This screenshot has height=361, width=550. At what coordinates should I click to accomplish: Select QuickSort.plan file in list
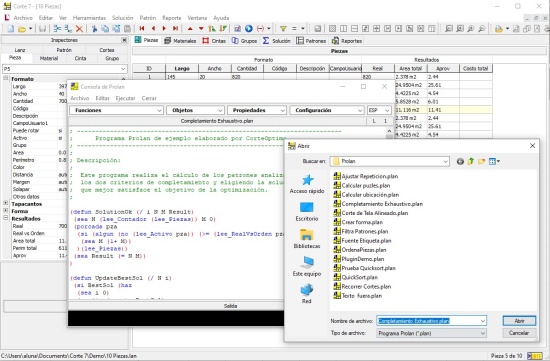pos(355,277)
